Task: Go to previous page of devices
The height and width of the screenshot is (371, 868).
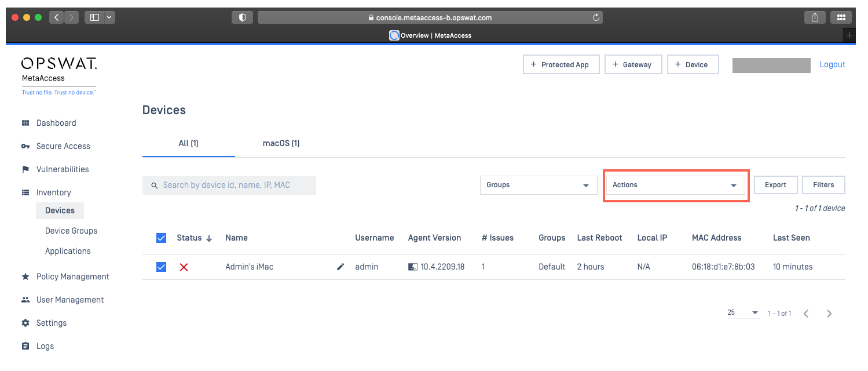Action: (x=806, y=314)
